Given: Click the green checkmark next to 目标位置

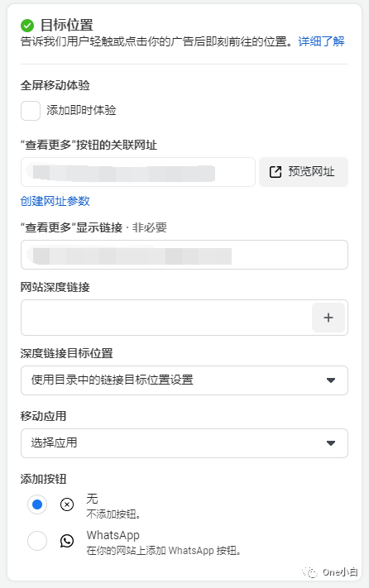Looking at the screenshot, I should point(27,26).
